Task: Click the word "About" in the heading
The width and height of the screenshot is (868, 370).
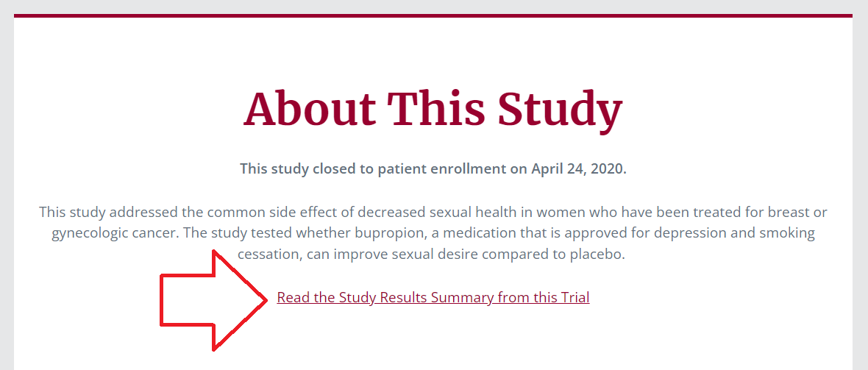Action: pyautogui.click(x=309, y=109)
